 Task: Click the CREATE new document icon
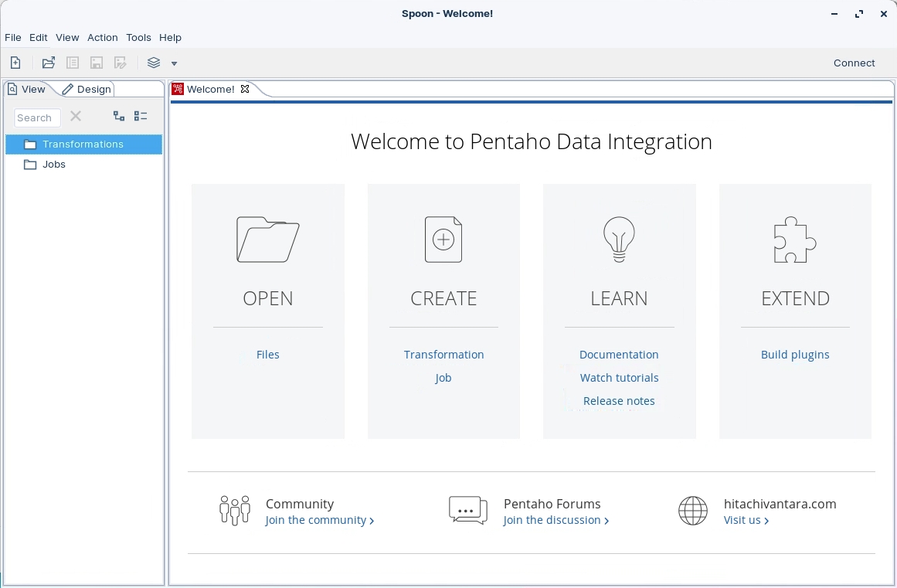[443, 240]
